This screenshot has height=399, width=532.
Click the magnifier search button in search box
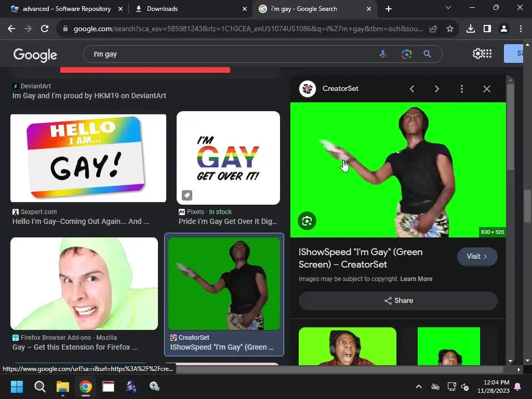coord(428,54)
